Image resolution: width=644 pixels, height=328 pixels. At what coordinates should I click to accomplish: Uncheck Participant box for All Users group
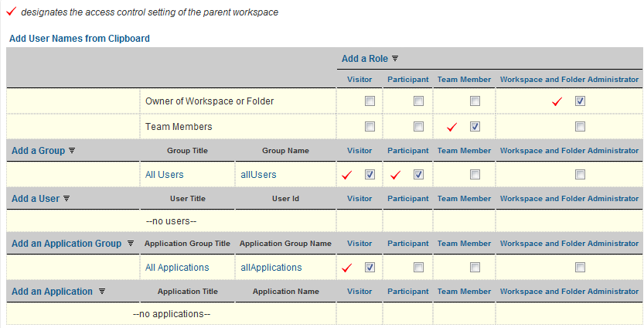[418, 175]
